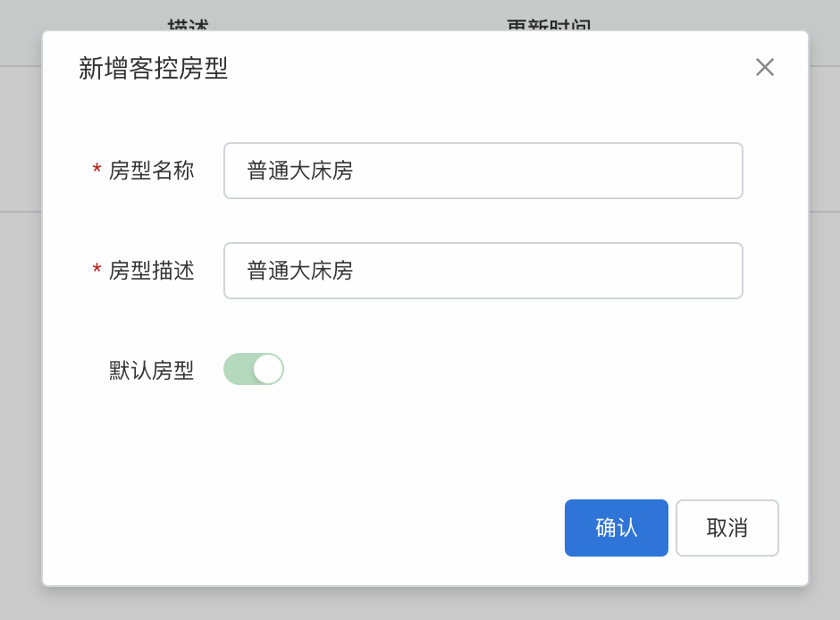Viewport: 840px width, 620px height.
Task: Cancel with the 取消 button
Action: [727, 528]
